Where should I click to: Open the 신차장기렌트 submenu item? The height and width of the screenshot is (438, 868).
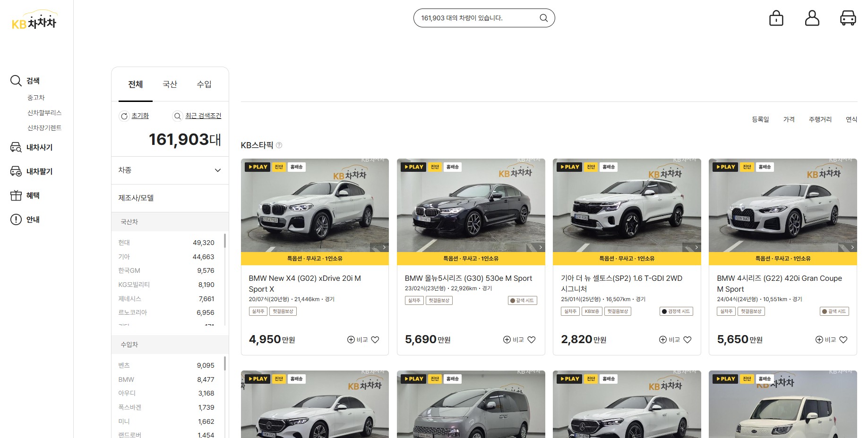[x=44, y=128]
